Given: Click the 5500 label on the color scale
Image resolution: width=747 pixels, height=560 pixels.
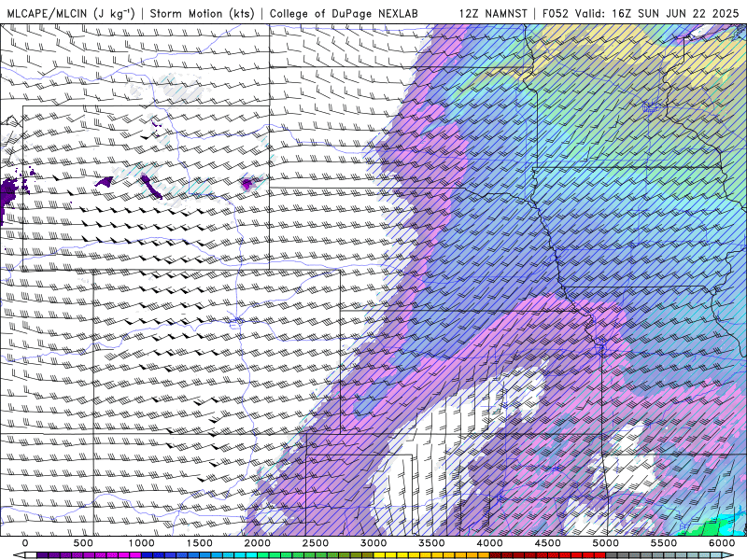Looking at the screenshot, I should [665, 543].
